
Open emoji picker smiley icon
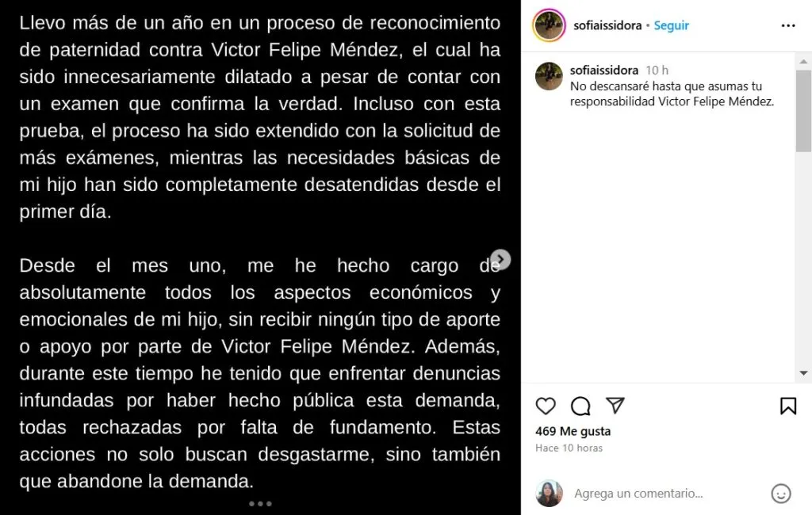coord(781,494)
